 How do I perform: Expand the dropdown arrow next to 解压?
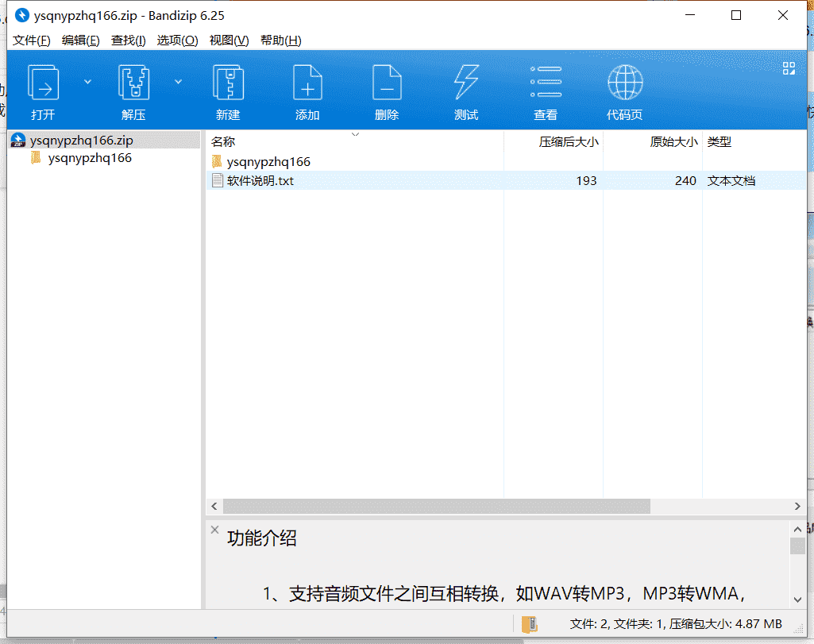click(x=178, y=82)
